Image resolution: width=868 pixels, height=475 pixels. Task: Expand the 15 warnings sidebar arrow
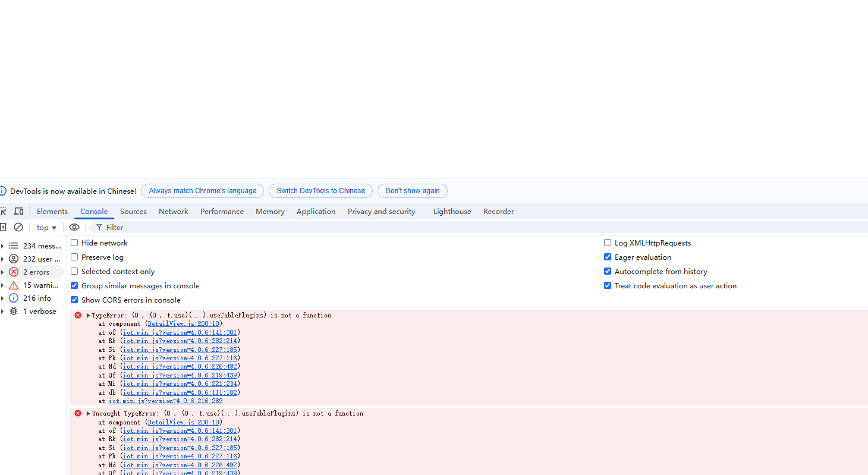2,285
